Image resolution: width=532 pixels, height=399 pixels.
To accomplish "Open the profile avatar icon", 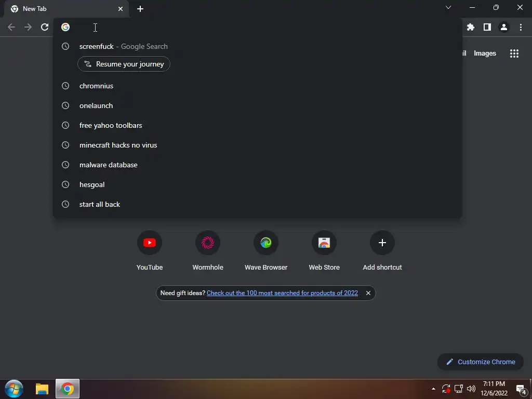I will 504,27.
